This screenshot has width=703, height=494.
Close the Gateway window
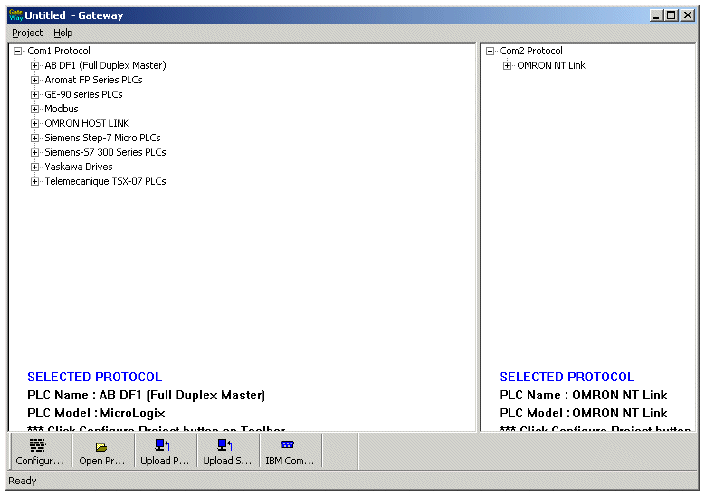tap(687, 15)
